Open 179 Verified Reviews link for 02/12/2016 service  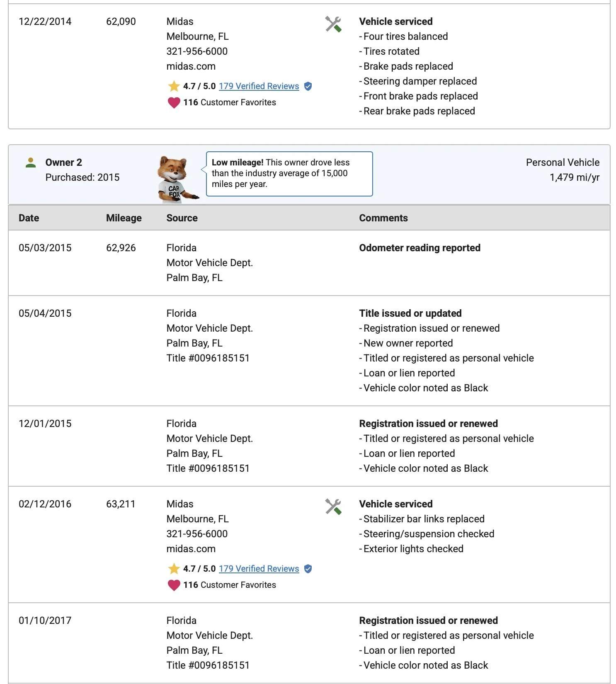259,569
